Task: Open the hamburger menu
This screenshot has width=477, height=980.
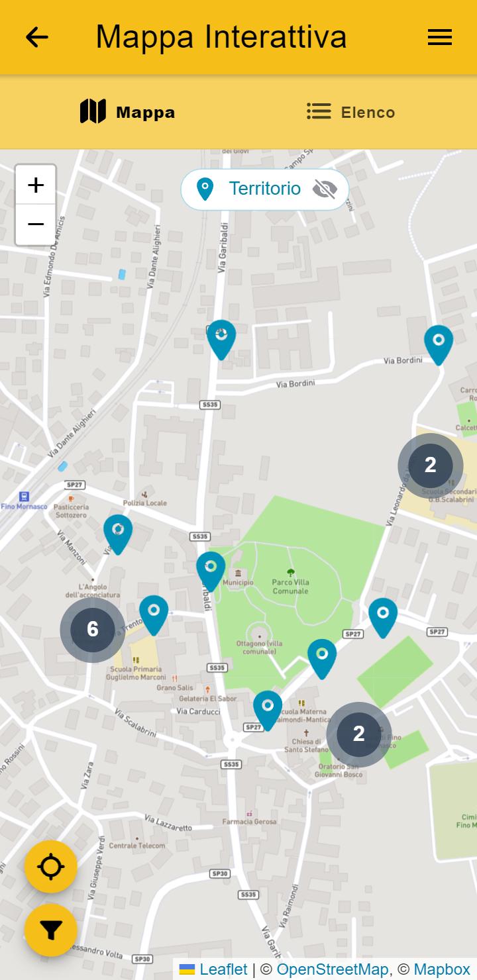Action: pyautogui.click(x=440, y=37)
